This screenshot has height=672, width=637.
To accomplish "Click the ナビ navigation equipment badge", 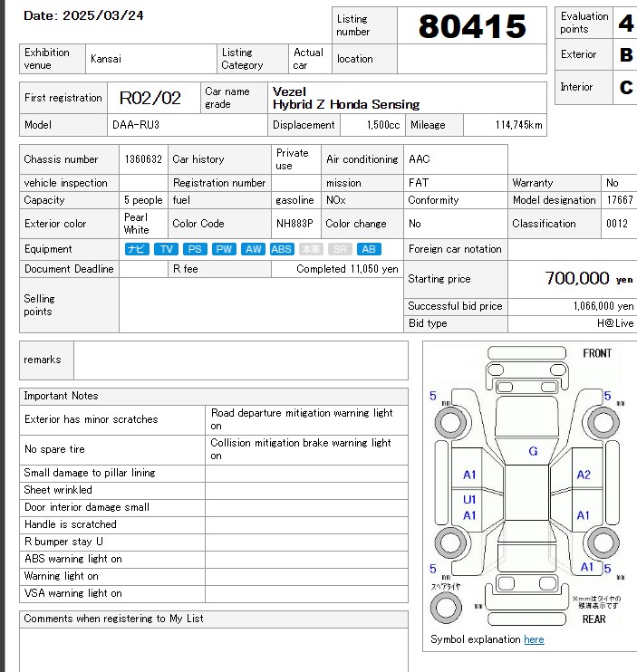I will [x=137, y=249].
